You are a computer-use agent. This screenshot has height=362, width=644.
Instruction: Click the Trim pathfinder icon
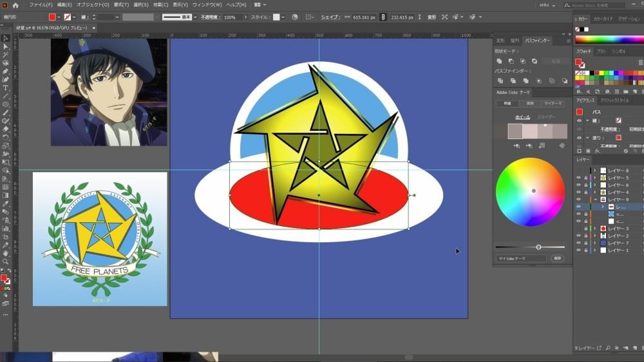[513, 81]
